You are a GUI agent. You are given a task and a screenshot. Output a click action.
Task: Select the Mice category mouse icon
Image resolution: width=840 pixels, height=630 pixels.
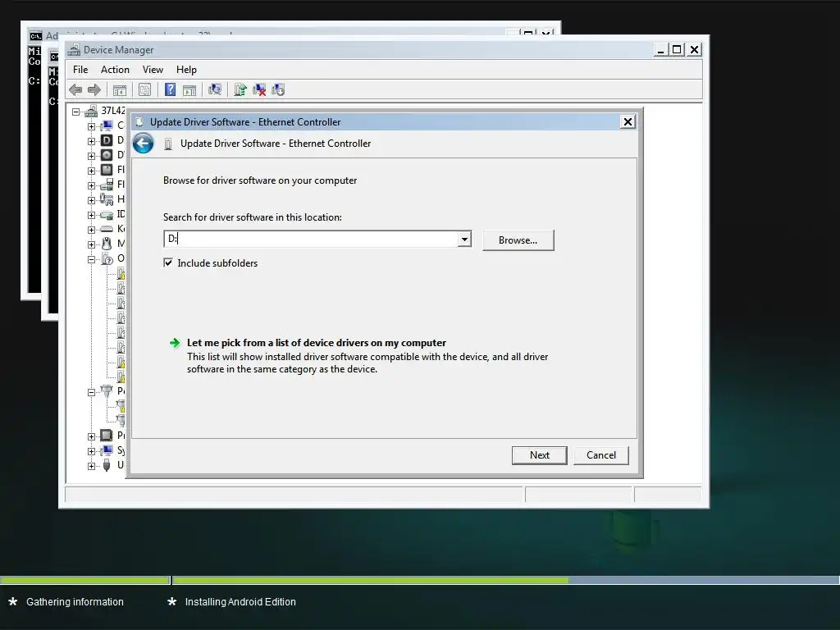pos(107,244)
